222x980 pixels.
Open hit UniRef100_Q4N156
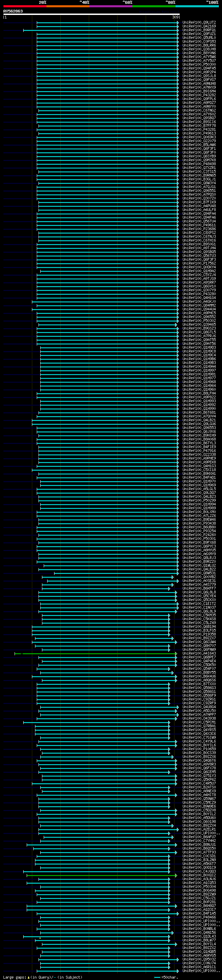click(199, 932)
